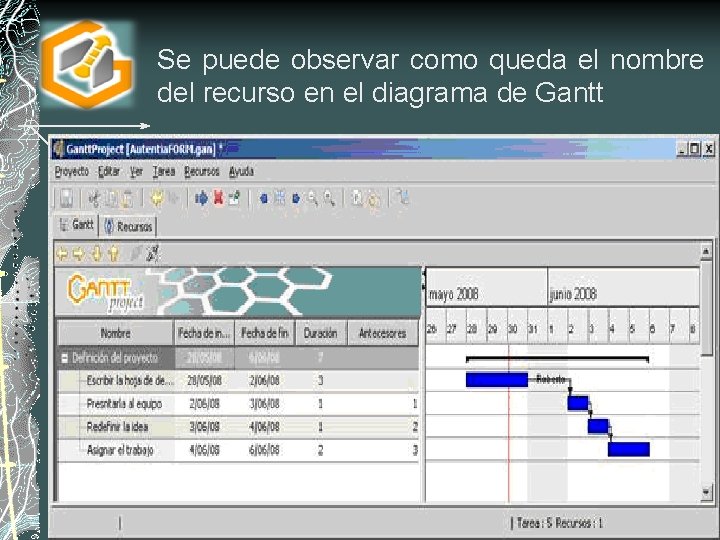
Task: Click the yellow right-arrow task icon
Action: click(79, 253)
